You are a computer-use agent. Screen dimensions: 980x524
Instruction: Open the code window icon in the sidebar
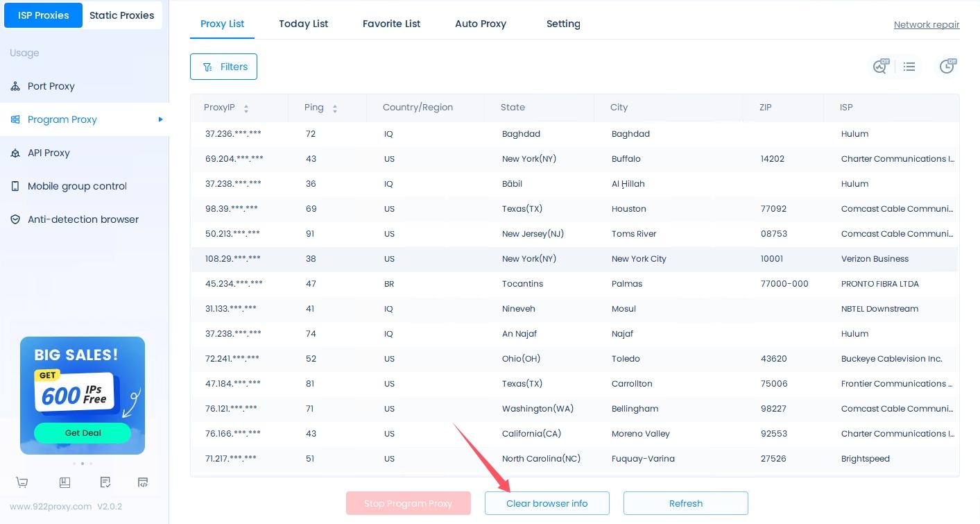point(143,482)
